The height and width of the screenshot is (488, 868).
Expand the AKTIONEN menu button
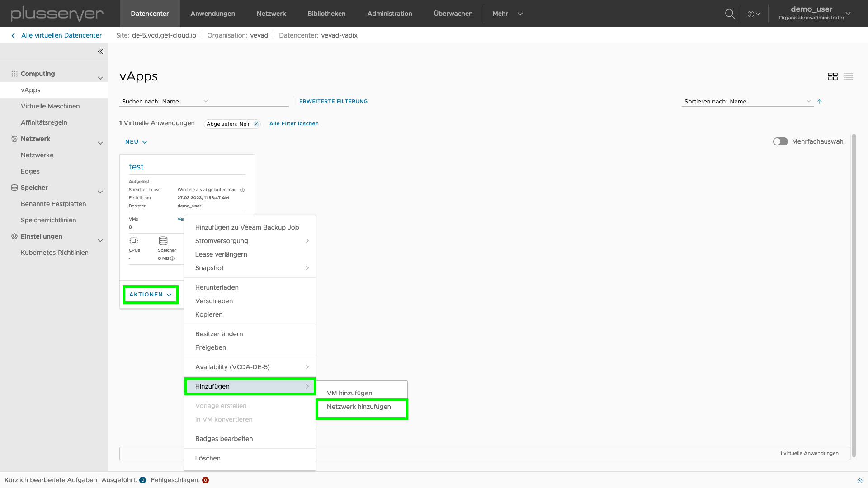click(x=150, y=294)
